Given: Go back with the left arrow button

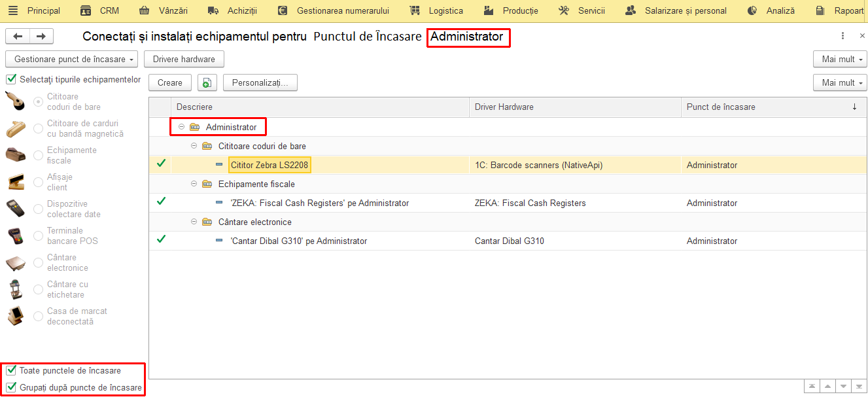Looking at the screenshot, I should pyautogui.click(x=18, y=37).
